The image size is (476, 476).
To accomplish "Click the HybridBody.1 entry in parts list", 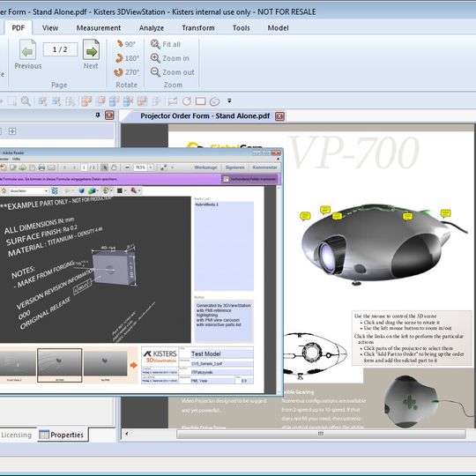I will pos(206,205).
